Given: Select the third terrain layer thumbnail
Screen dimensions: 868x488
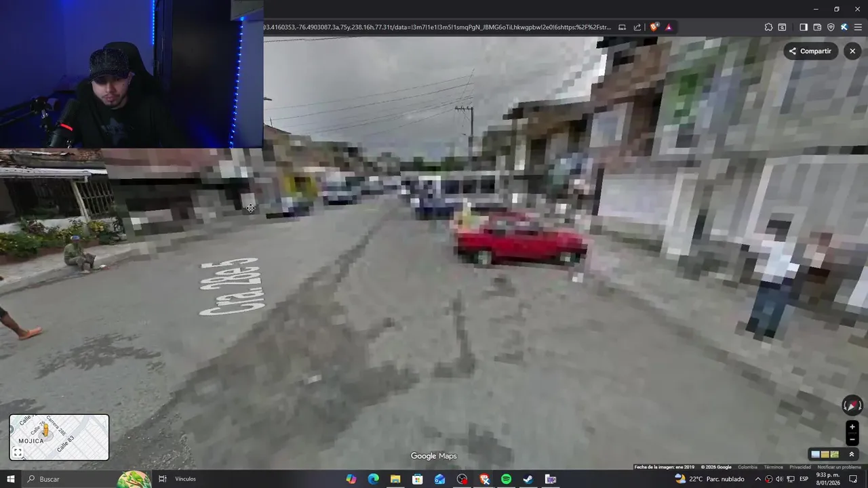Looking at the screenshot, I should (x=835, y=454).
